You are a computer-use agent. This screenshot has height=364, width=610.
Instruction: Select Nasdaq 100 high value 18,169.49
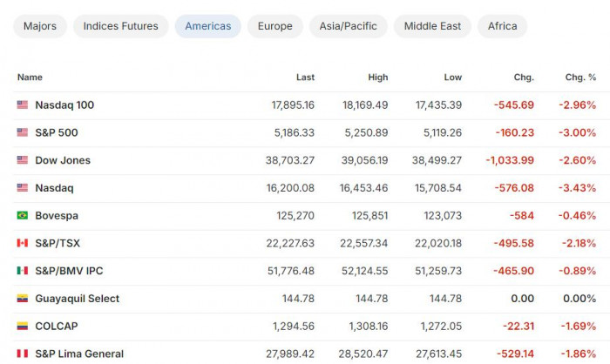coord(365,105)
